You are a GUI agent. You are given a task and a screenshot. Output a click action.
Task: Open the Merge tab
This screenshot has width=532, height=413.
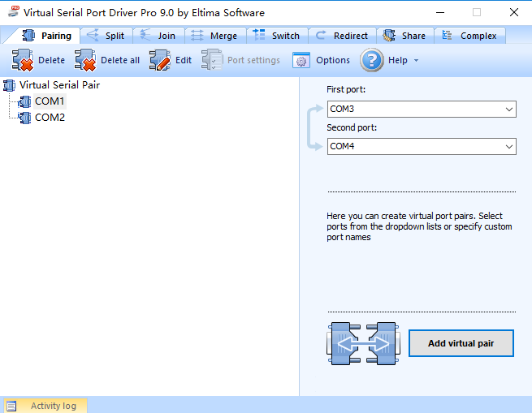(x=215, y=36)
